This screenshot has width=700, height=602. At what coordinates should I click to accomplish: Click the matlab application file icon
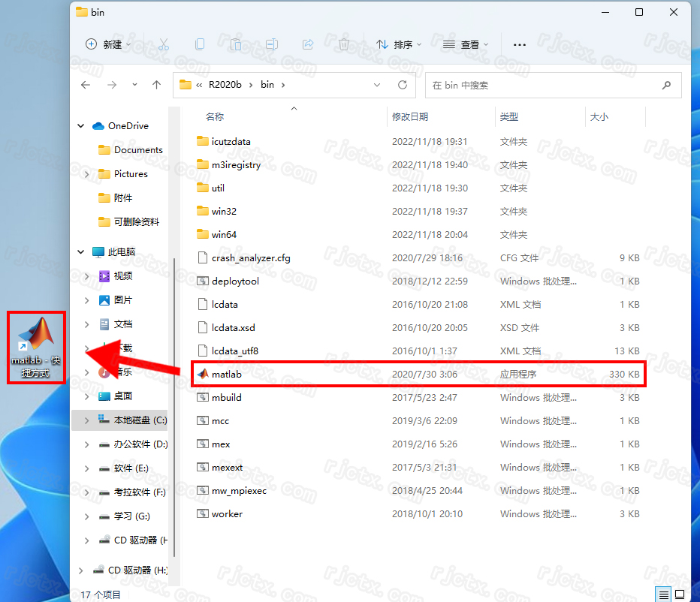tap(201, 374)
